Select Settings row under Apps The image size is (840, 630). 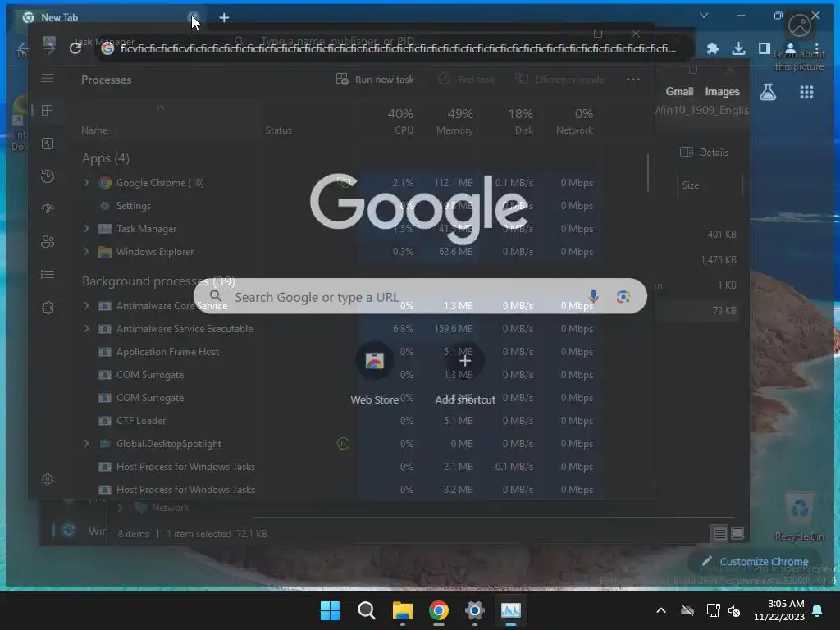click(x=340, y=206)
